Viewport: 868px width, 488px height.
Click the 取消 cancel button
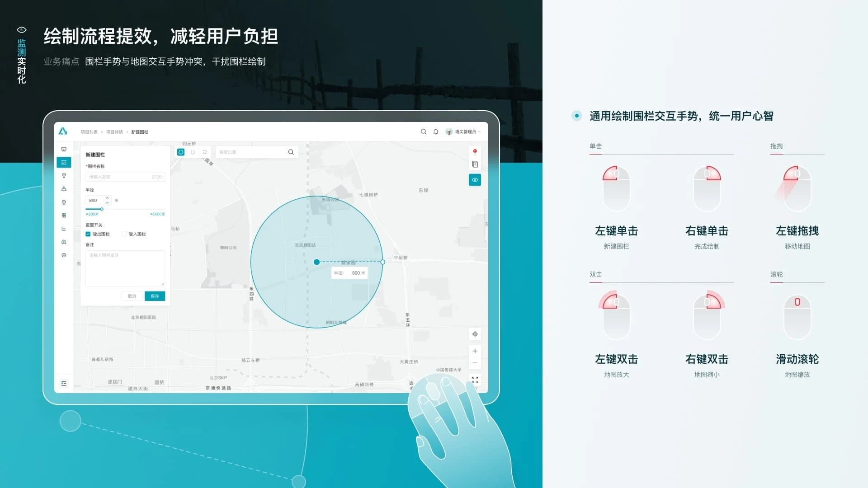132,296
